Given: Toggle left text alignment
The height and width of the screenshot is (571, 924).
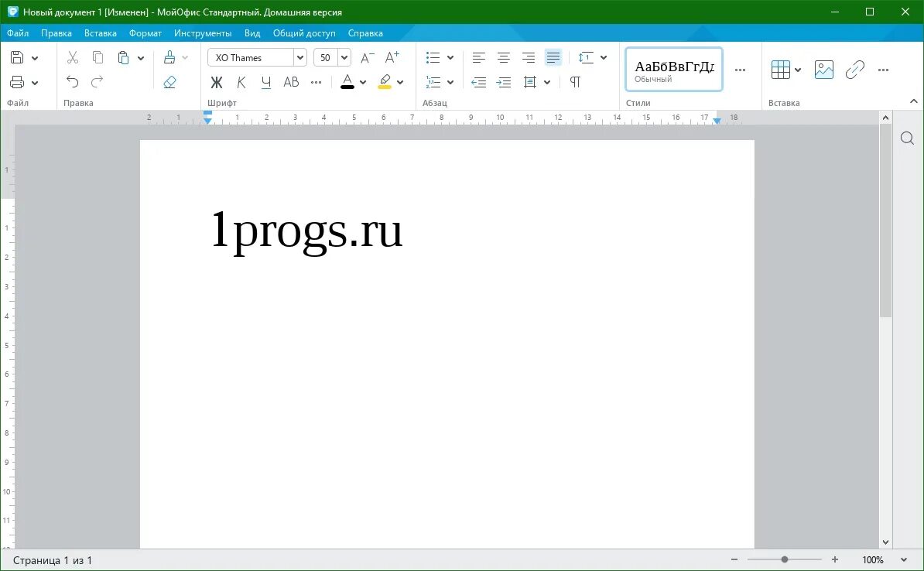Looking at the screenshot, I should pos(479,57).
